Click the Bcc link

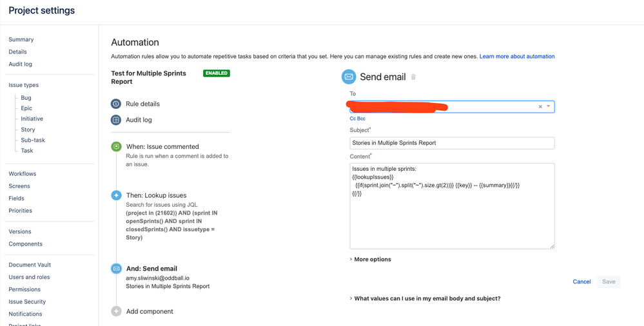tap(361, 119)
